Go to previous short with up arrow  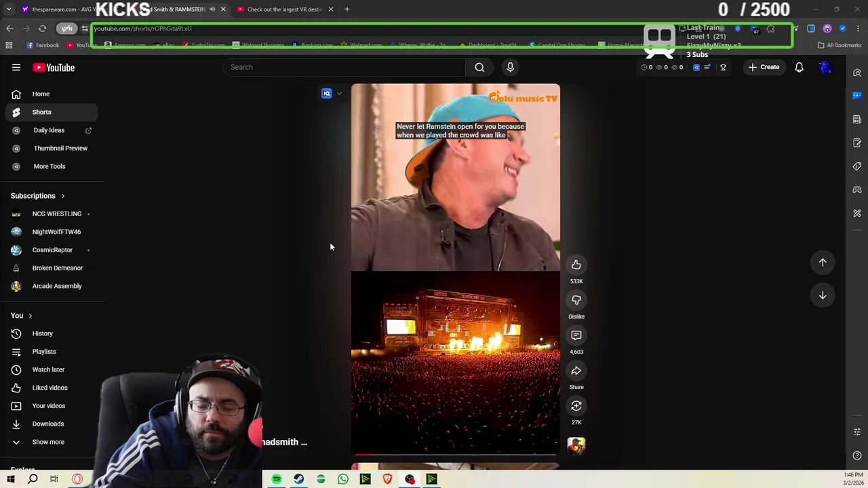pyautogui.click(x=823, y=262)
